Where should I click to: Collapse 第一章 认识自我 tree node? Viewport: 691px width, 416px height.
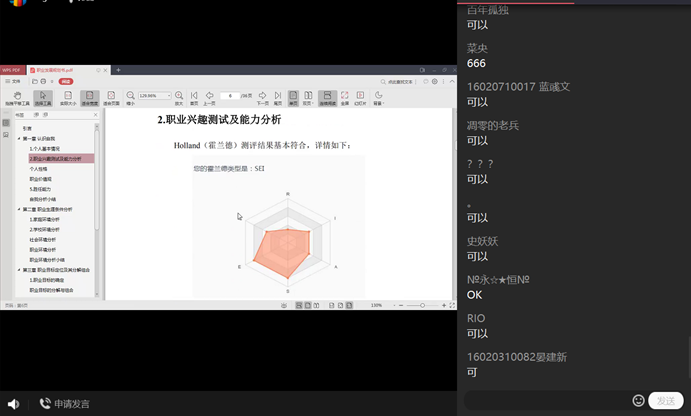tap(20, 139)
